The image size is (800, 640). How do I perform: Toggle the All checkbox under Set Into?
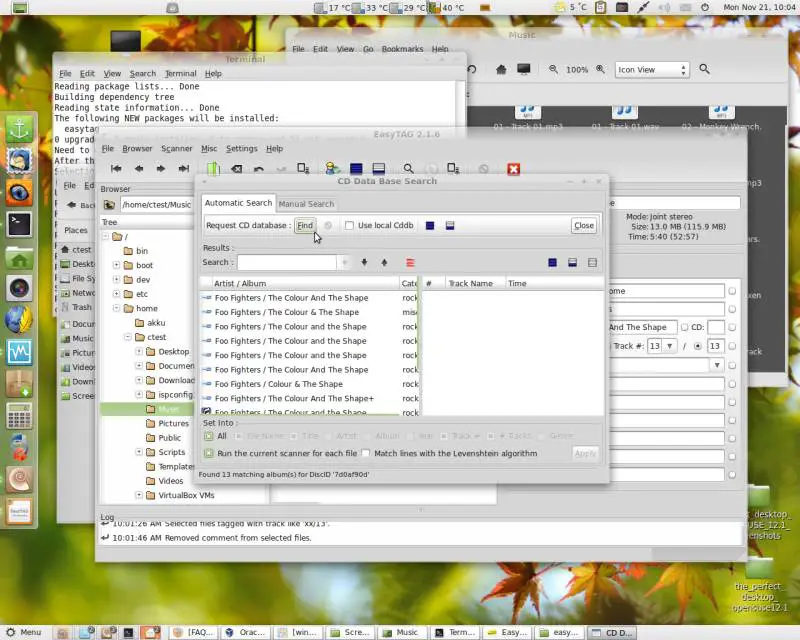coord(209,436)
